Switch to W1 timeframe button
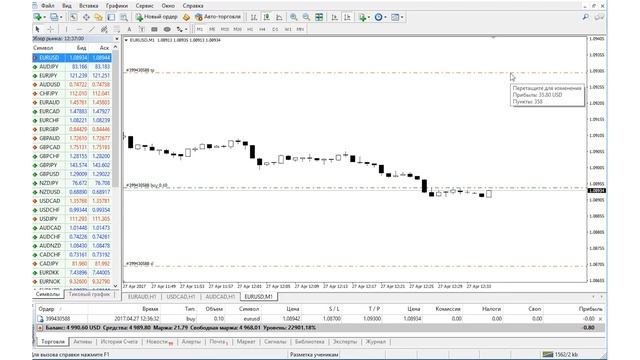 pyautogui.click(x=288, y=29)
